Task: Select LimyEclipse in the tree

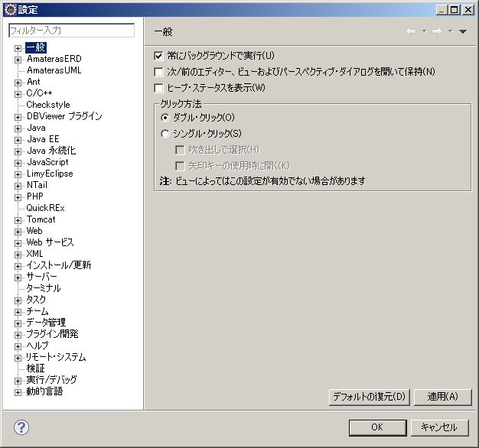Action: coord(50,174)
